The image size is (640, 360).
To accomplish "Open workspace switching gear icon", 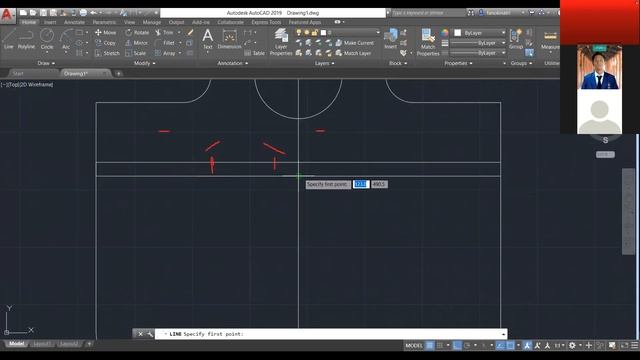I will click(572, 345).
